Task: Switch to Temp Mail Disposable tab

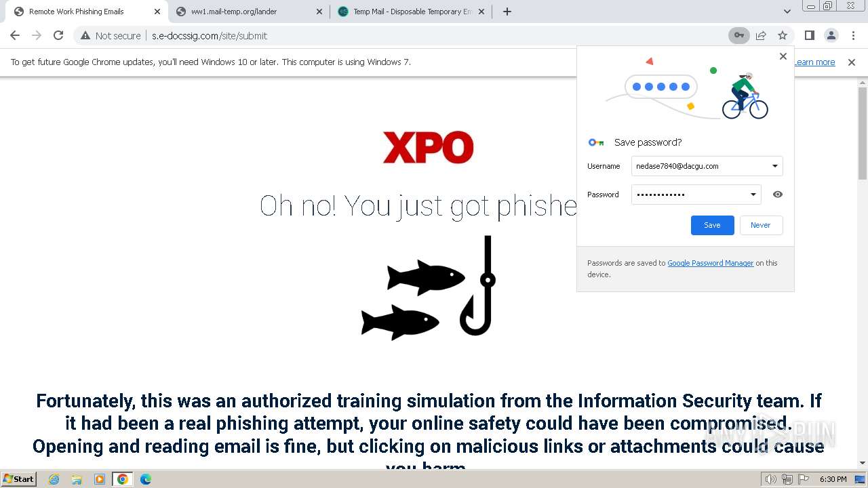Action: [x=412, y=12]
